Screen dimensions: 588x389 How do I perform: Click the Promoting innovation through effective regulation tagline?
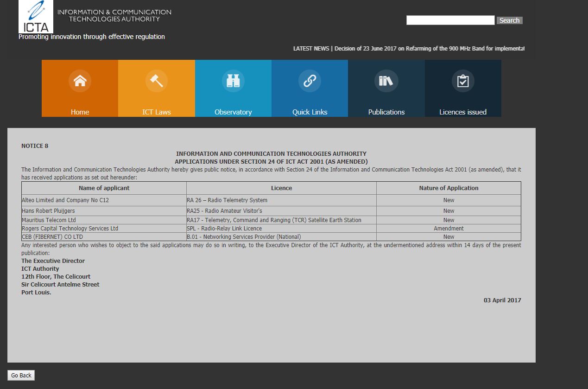point(92,37)
